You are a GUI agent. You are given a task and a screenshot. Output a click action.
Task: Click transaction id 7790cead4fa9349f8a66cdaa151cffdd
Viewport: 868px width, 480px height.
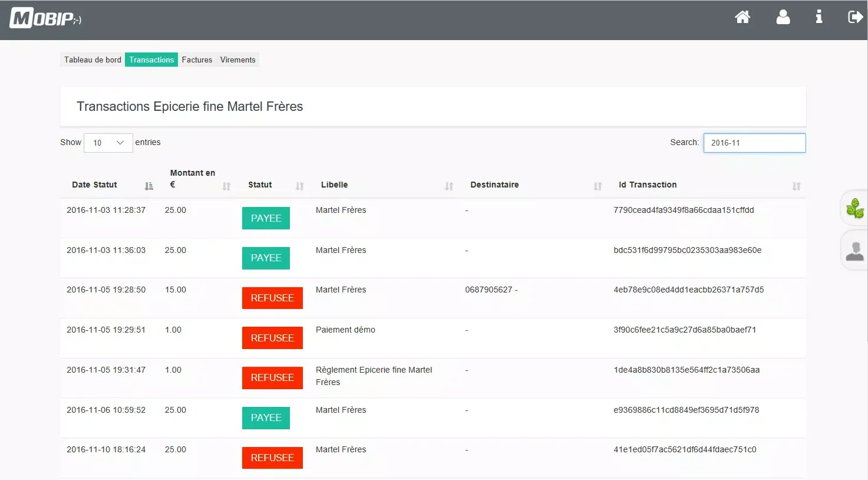click(684, 210)
